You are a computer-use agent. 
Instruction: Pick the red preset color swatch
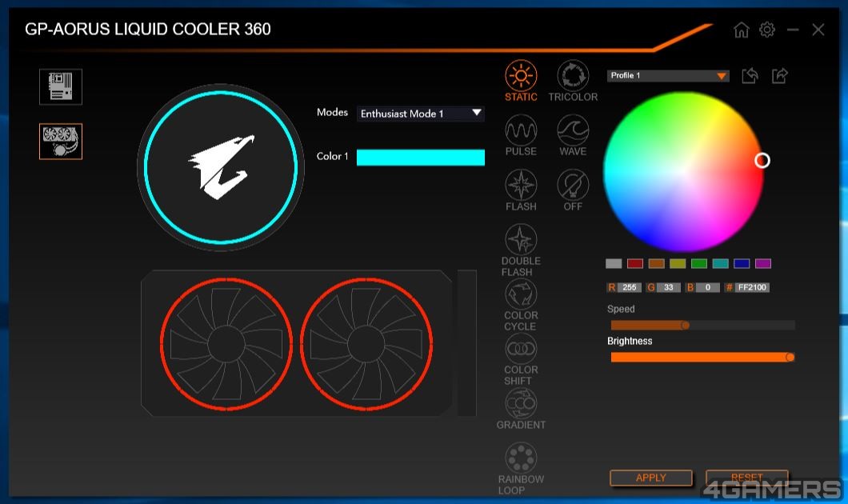tap(635, 263)
